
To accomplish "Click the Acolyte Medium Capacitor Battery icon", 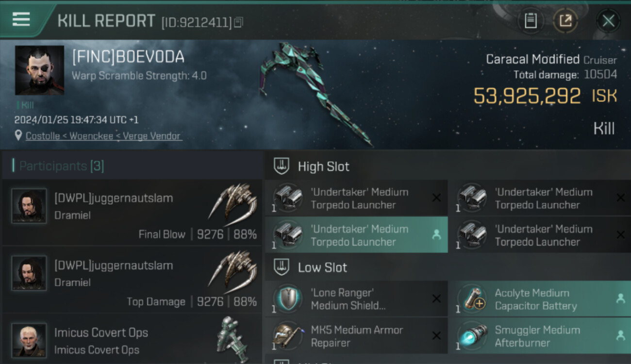I will click(472, 299).
